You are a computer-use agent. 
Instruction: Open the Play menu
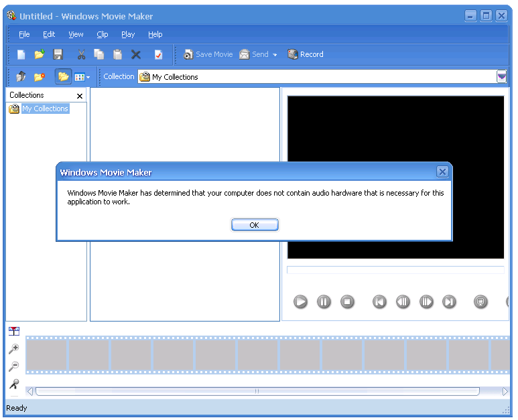(128, 34)
